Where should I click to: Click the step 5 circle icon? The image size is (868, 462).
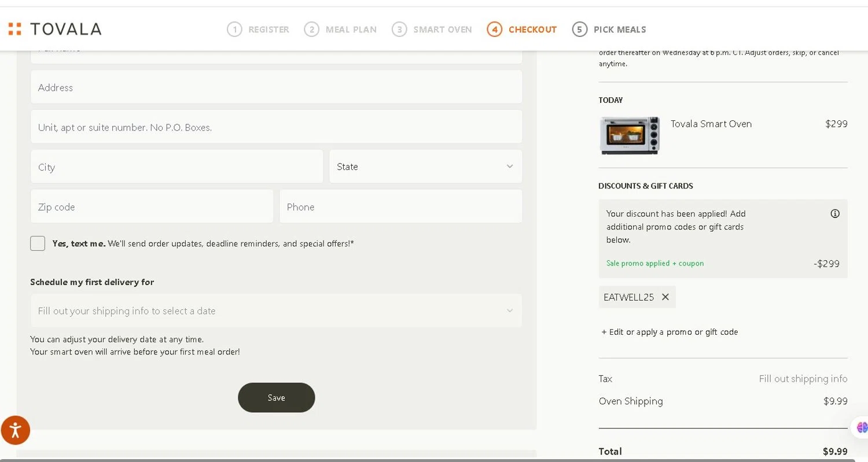[579, 29]
